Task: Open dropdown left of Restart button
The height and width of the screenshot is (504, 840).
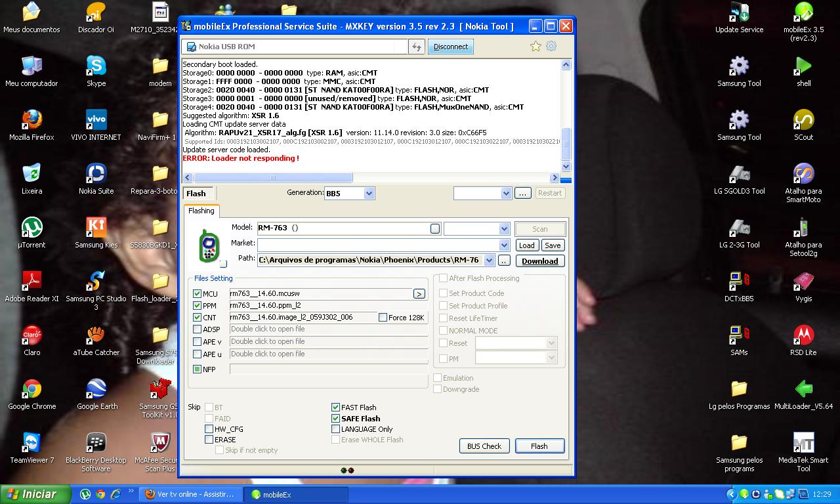Action: [x=506, y=193]
